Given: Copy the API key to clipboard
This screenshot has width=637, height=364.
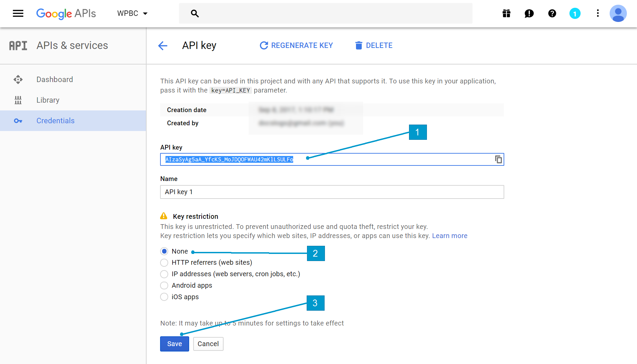Looking at the screenshot, I should 498,159.
